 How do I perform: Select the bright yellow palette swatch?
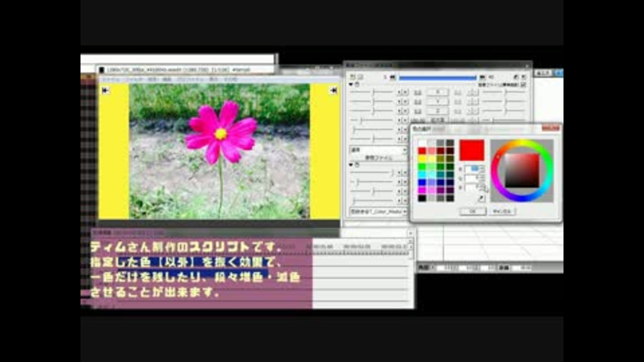tap(422, 158)
